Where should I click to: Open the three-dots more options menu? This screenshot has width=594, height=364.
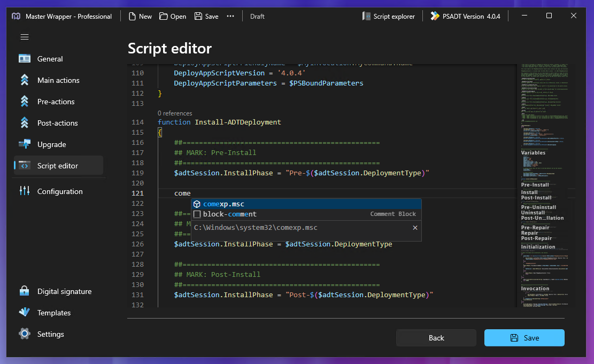tap(230, 16)
